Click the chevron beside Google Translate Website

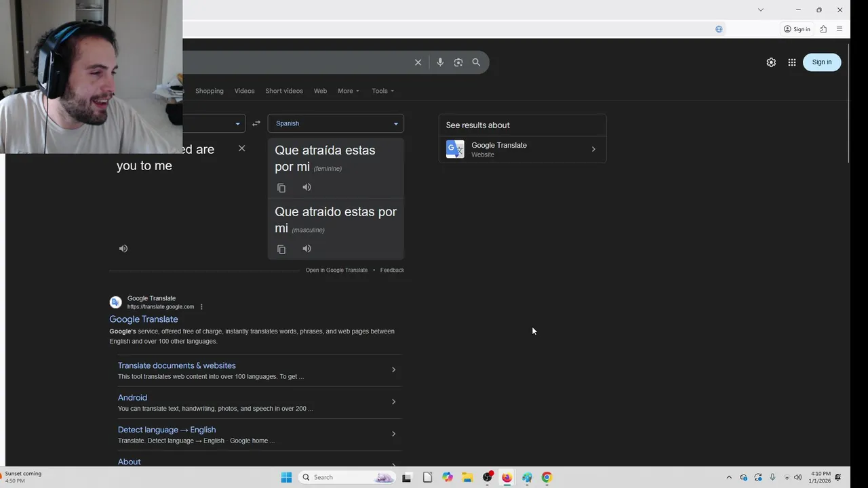(593, 149)
